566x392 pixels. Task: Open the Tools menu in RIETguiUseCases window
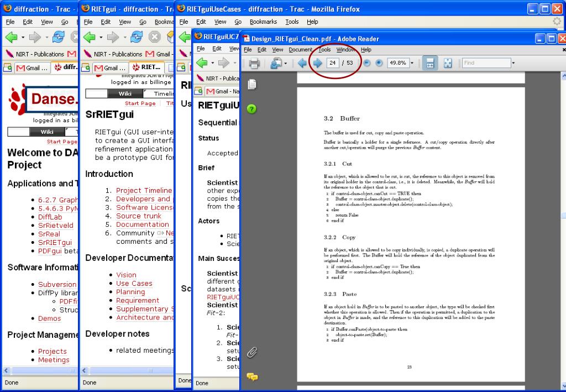point(292,22)
